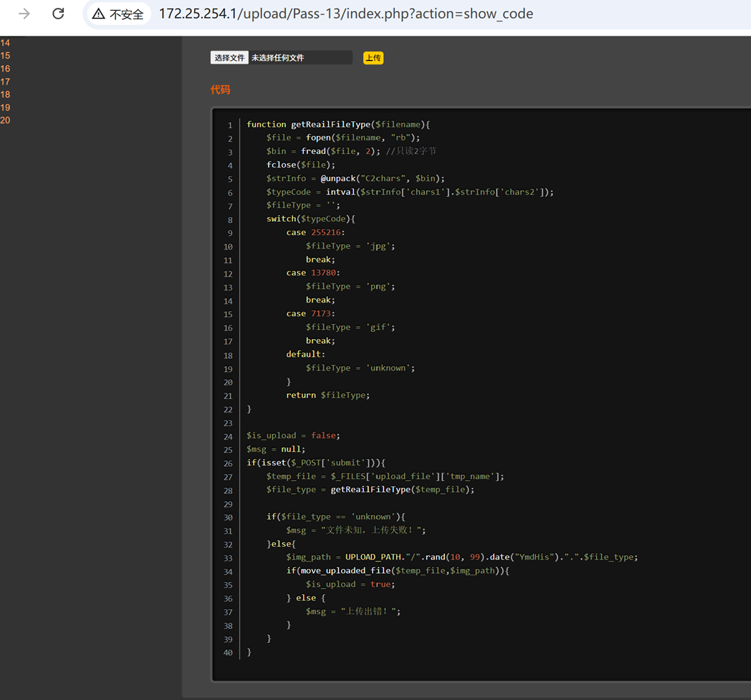Click the $fileType = 'unknown' line
The height and width of the screenshot is (700, 751).
(361, 368)
